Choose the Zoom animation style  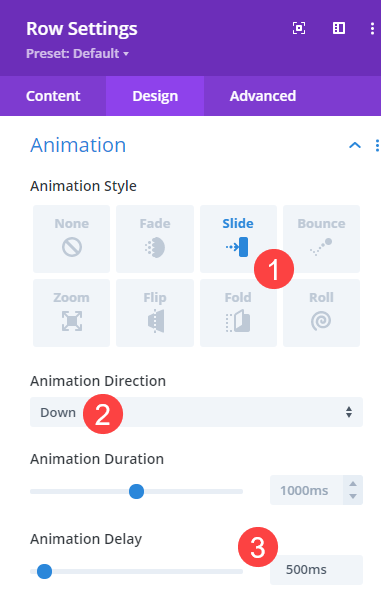pyautogui.click(x=71, y=313)
